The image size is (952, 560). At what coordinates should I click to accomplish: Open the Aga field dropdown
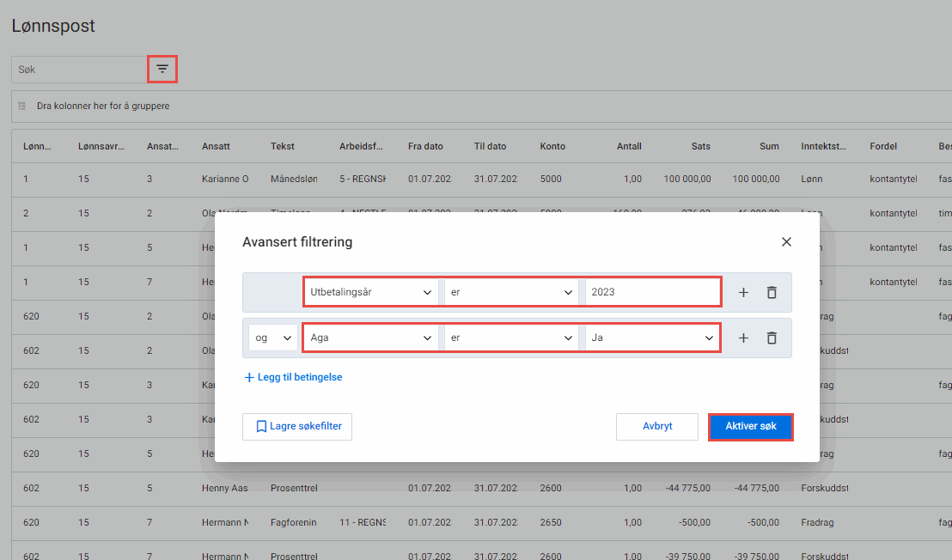click(372, 338)
